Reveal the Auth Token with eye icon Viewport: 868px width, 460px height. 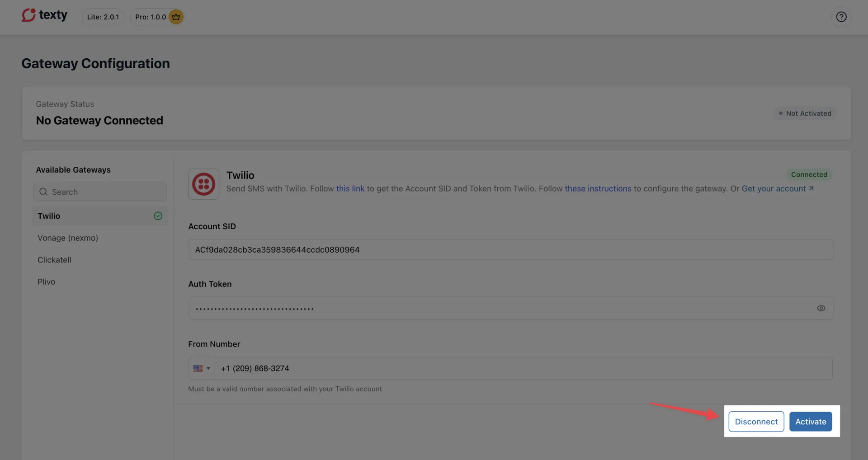pos(821,308)
